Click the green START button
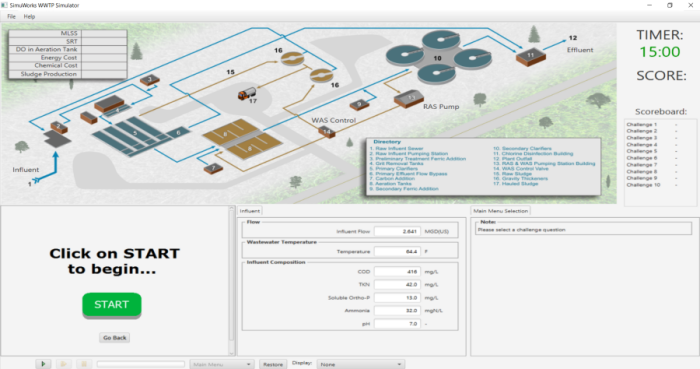Image resolution: width=700 pixels, height=369 pixels. click(x=112, y=304)
